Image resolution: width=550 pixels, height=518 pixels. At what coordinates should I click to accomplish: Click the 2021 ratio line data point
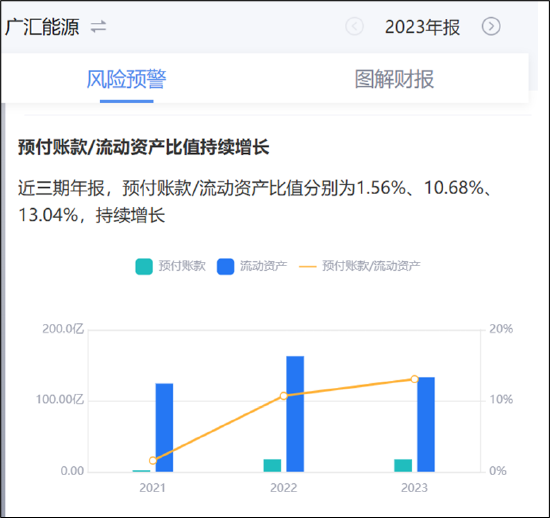tap(153, 460)
